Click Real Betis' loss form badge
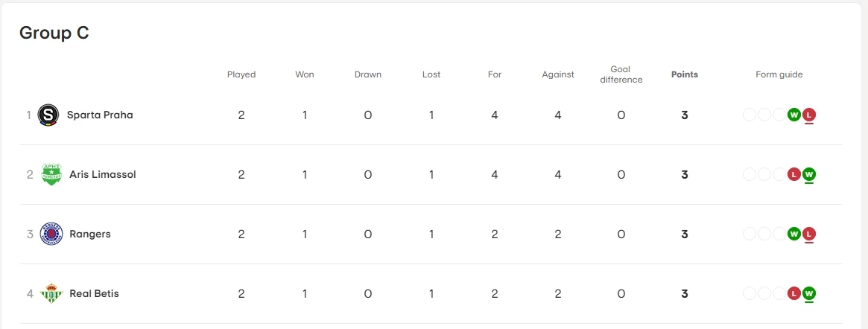The height and width of the screenshot is (329, 868). tap(794, 293)
